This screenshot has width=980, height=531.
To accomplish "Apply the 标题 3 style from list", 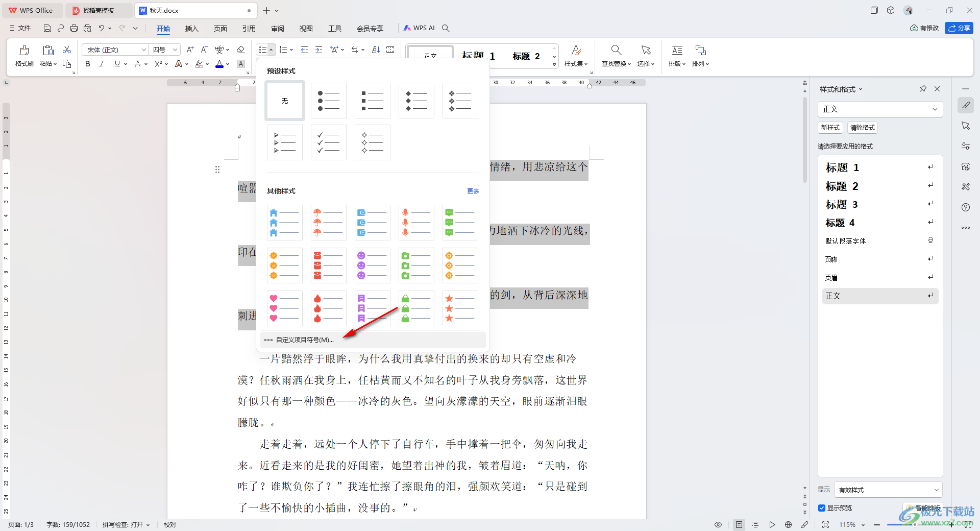I will [880, 204].
